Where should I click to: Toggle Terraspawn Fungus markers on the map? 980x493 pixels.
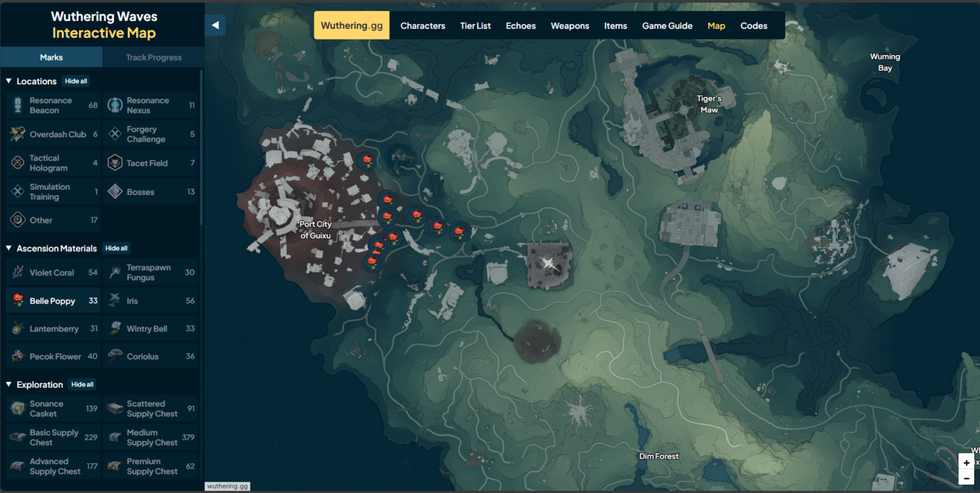point(151,272)
